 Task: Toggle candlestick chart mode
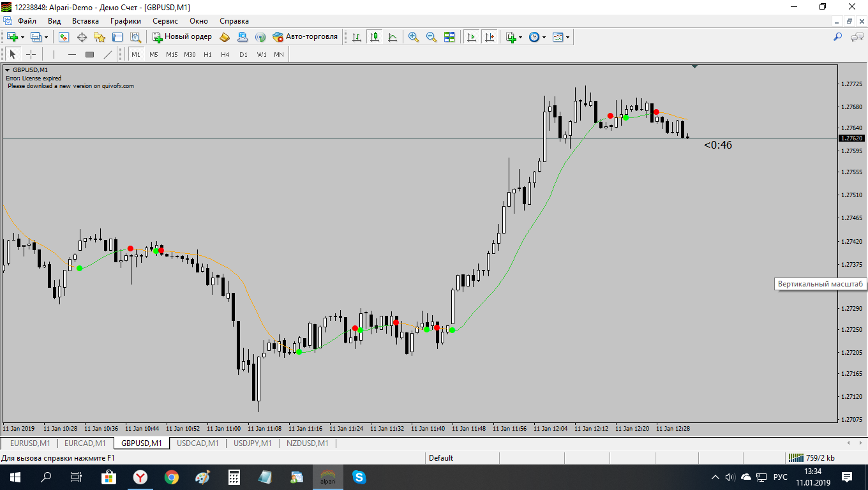(375, 37)
